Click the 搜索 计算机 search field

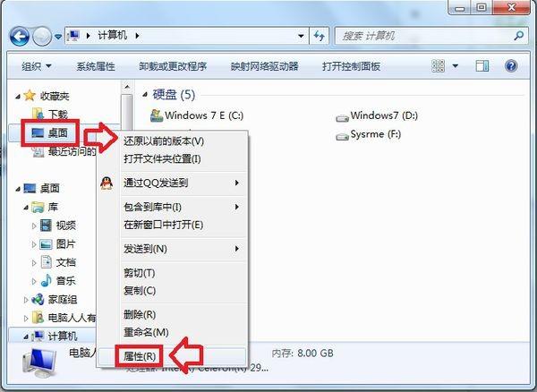(424, 36)
